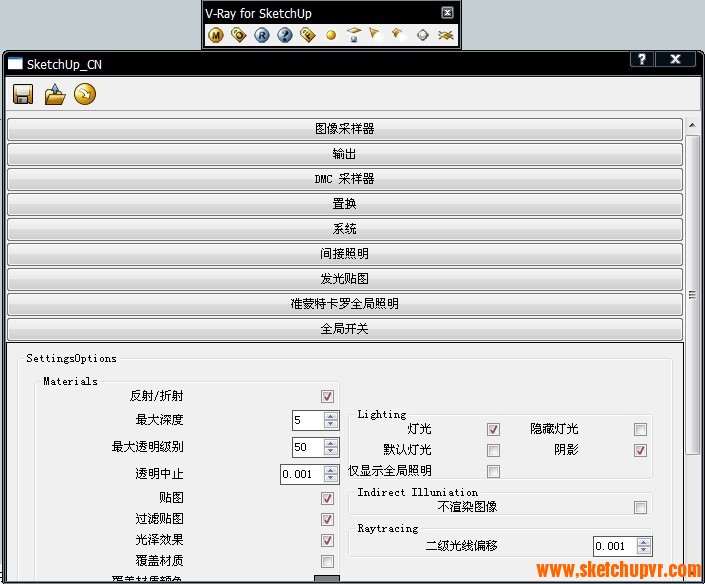This screenshot has height=584, width=705.
Task: Click the window help question mark button
Action: 642,60
